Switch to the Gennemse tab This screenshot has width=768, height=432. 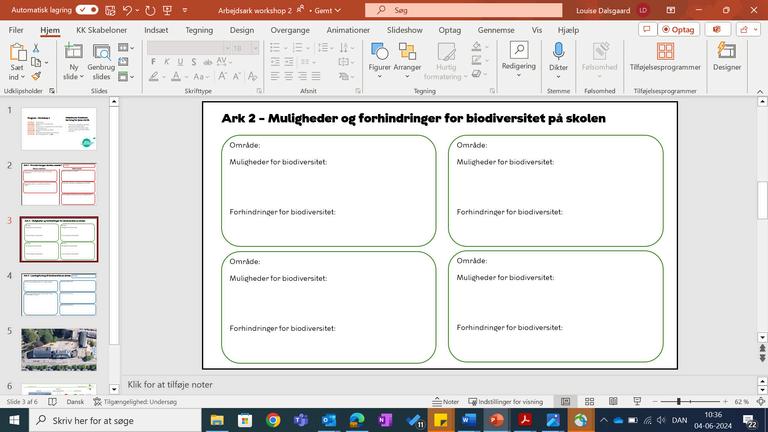[x=496, y=30]
